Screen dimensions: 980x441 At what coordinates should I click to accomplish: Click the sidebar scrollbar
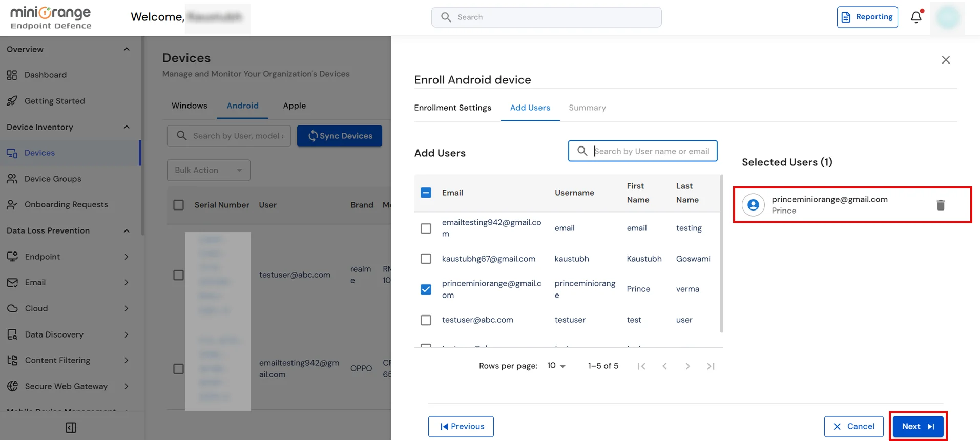coord(142,136)
